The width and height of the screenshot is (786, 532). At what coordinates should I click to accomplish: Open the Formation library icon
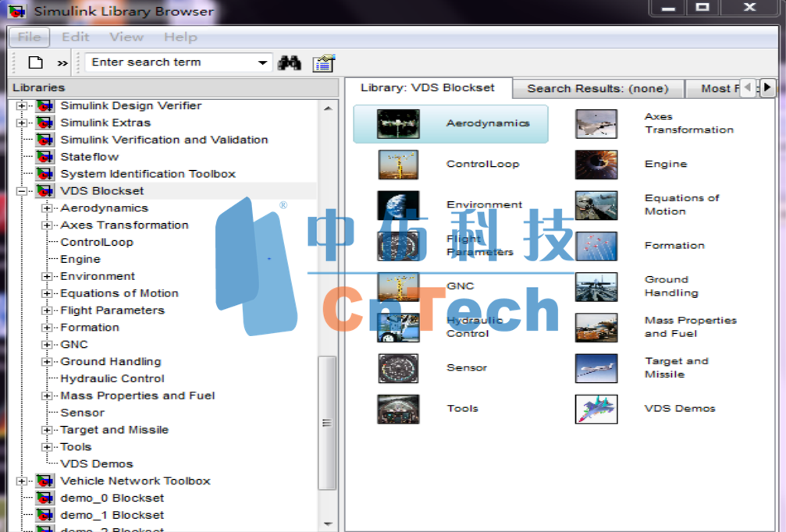pyautogui.click(x=596, y=246)
